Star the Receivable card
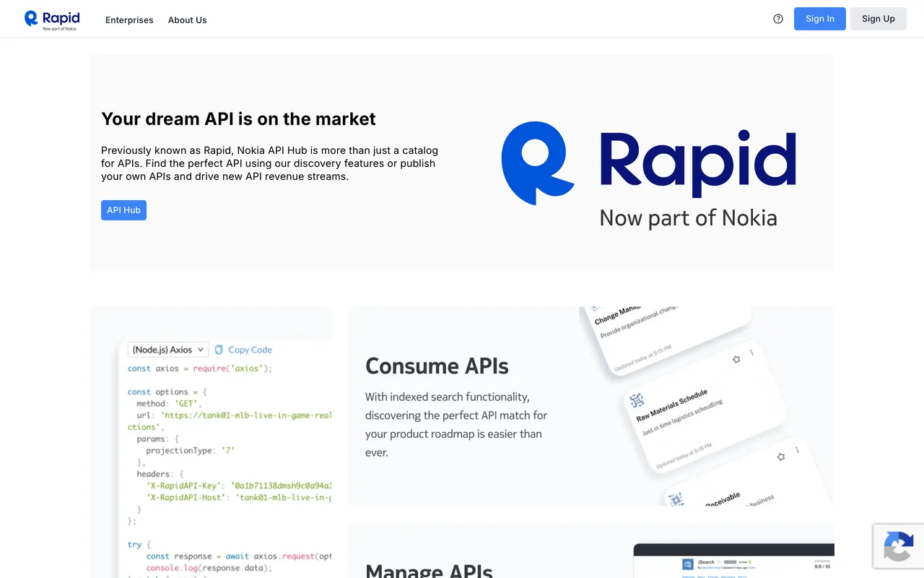 [x=781, y=457]
